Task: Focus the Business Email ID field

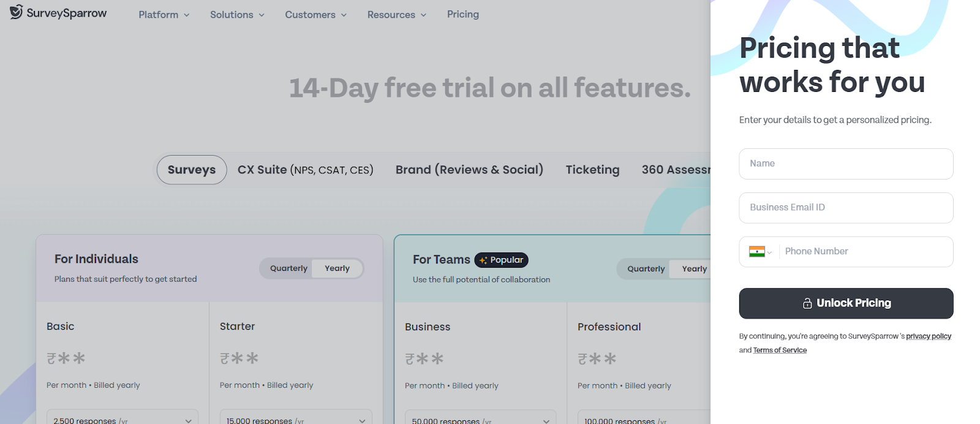Action: 846,208
